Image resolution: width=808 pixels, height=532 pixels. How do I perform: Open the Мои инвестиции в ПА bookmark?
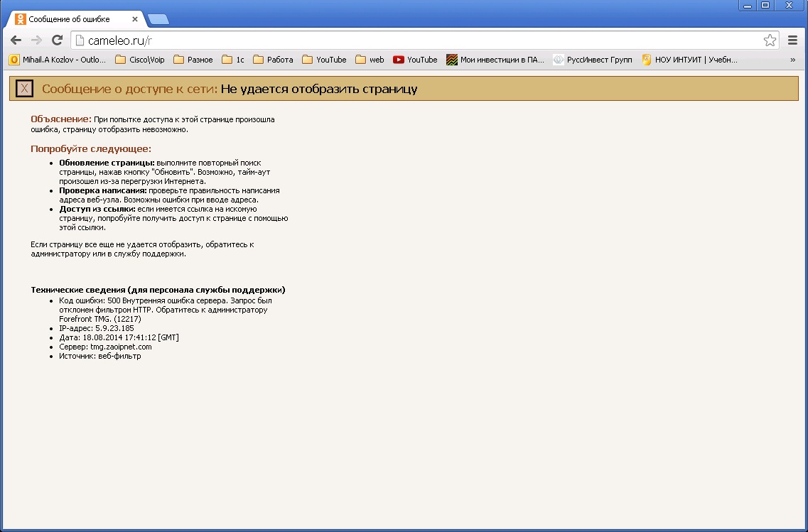pyautogui.click(x=495, y=60)
